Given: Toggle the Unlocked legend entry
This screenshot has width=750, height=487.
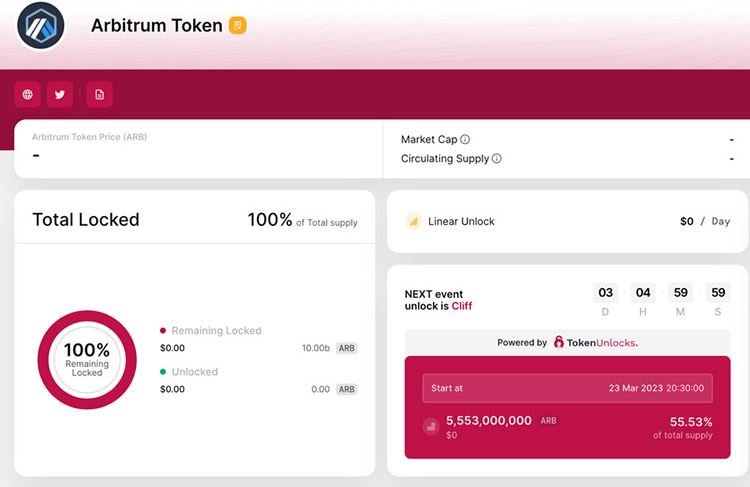Looking at the screenshot, I should (x=194, y=372).
